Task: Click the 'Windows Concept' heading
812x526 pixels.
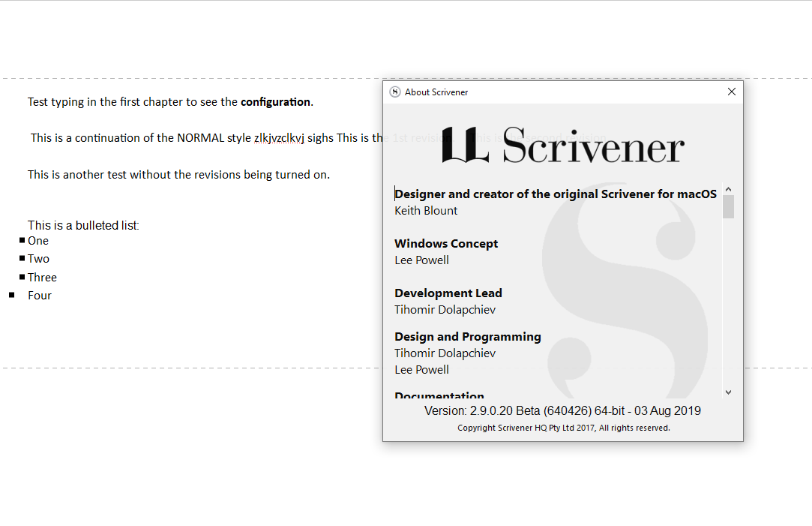Action: pos(446,244)
